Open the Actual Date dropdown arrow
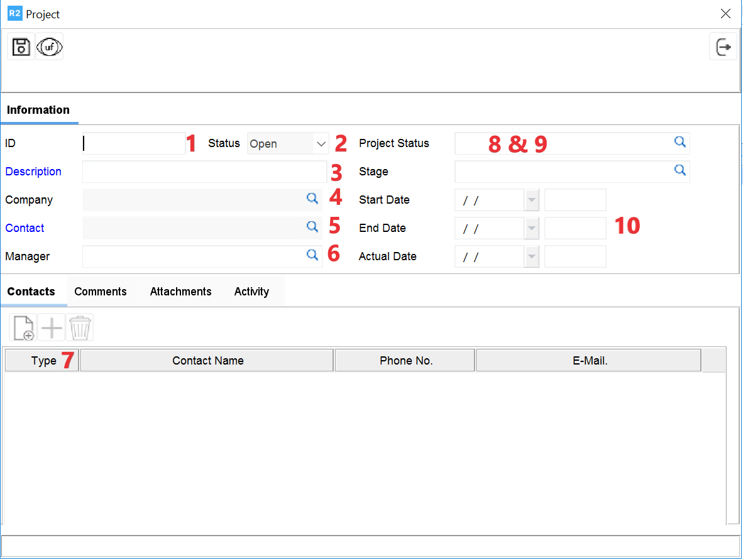The image size is (743, 560). pos(532,257)
